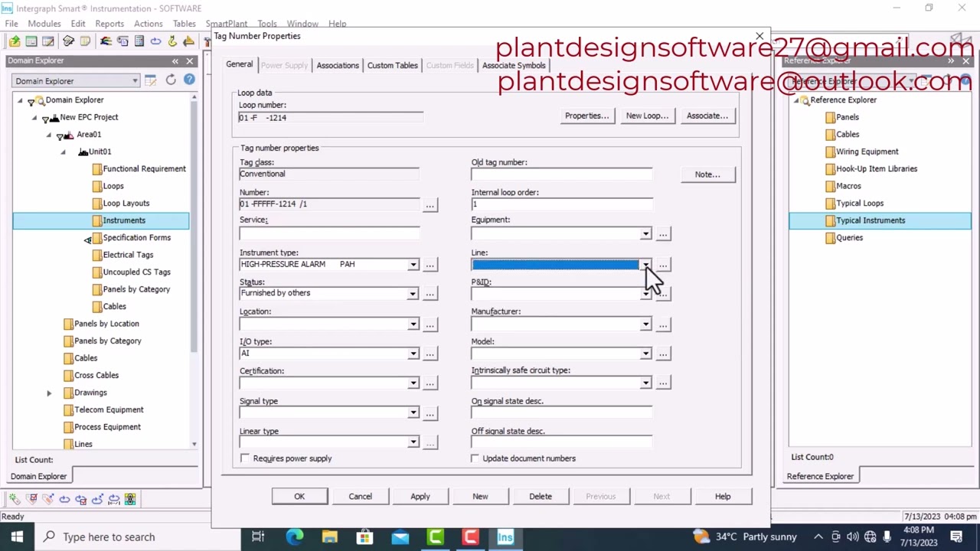This screenshot has height=551, width=980.
Task: Click the loop with red checkmark icon in bottom toolbar
Action: click(x=80, y=500)
